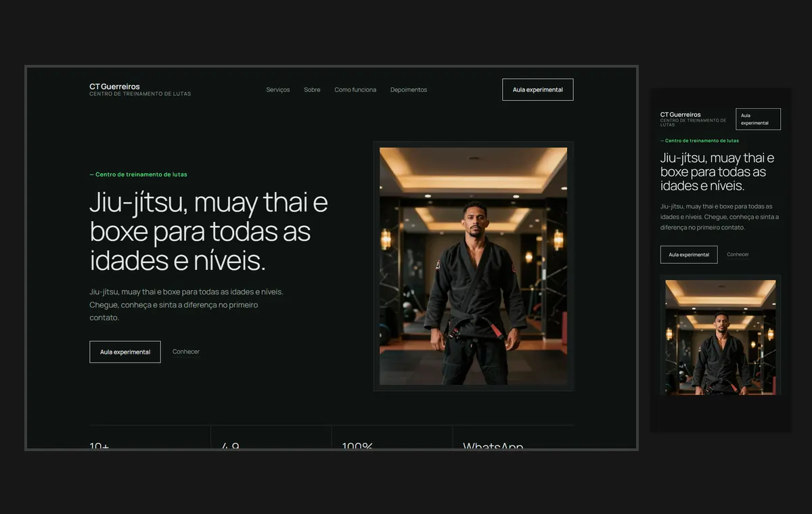This screenshot has width=812, height=514.
Task: Open Como funciona nav link
Action: tap(355, 90)
